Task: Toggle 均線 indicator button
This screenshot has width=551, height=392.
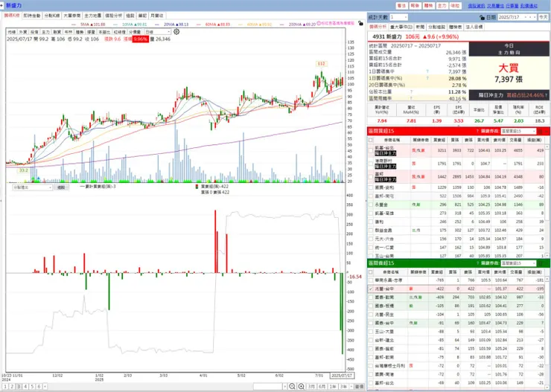Action: [x=12, y=32]
